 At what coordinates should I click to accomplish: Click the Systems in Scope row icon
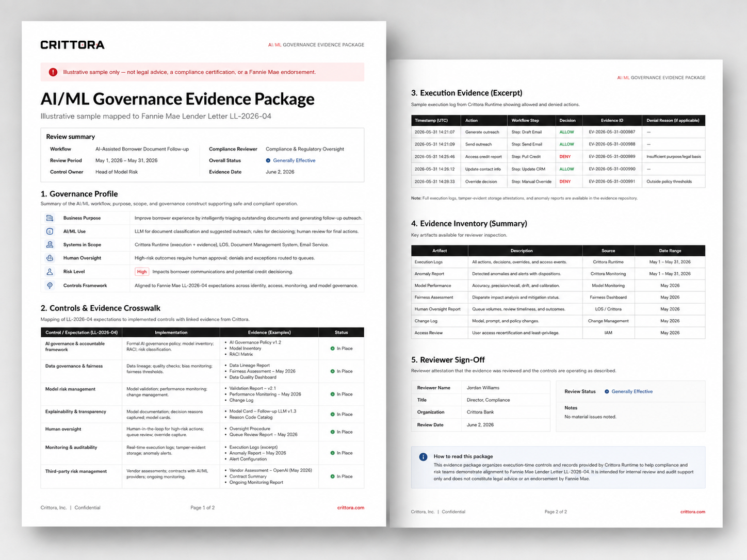click(x=50, y=245)
